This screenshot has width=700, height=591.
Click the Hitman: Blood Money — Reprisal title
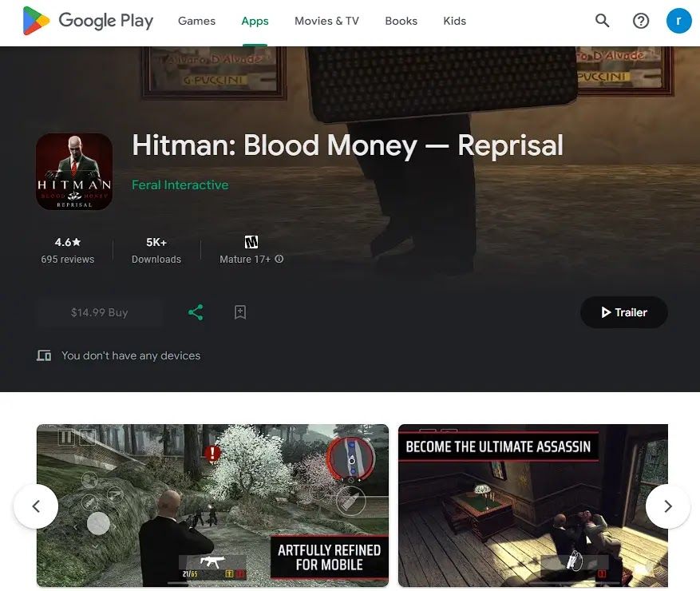[347, 145]
